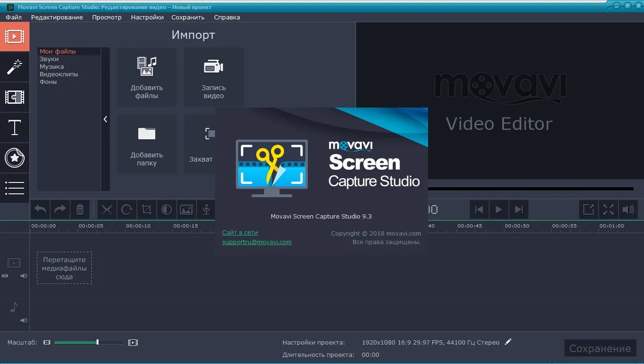Image resolution: width=644 pixels, height=364 pixels.
Task: Click zoom out icon beside Масштаб
Action: (x=46, y=342)
